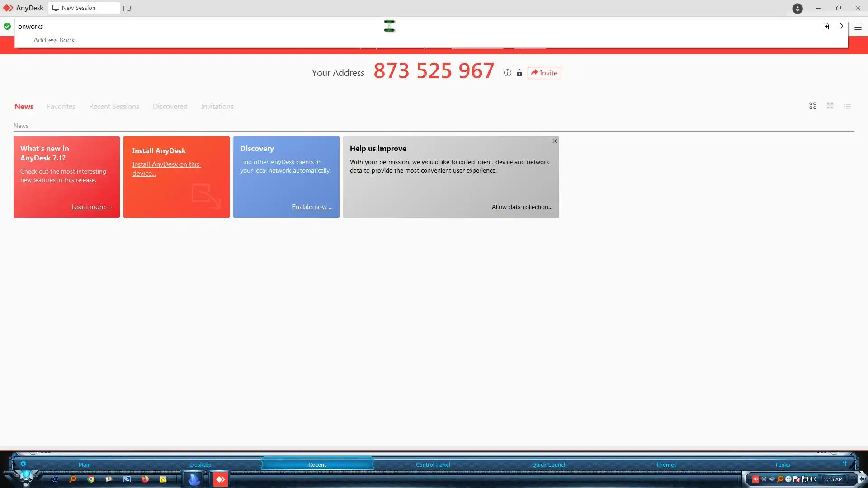Image resolution: width=868 pixels, height=488 pixels.
Task: Dismiss the Help us improve card
Action: click(x=555, y=141)
